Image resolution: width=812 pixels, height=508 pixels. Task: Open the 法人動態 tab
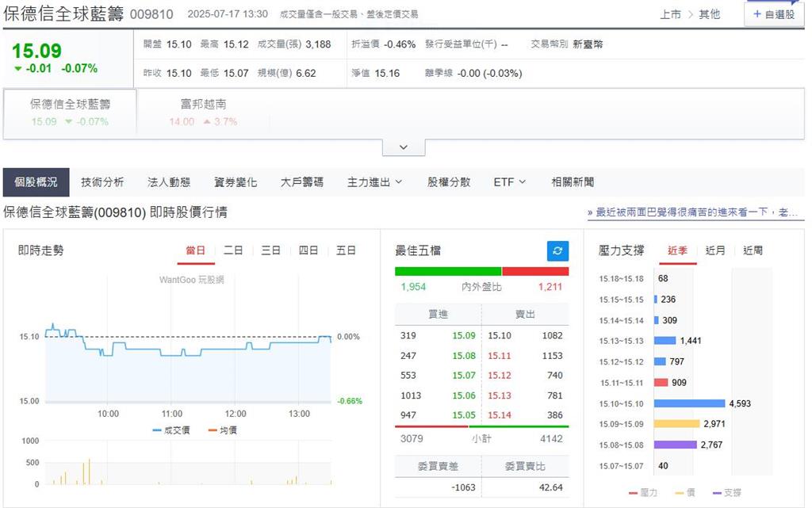[x=169, y=182]
